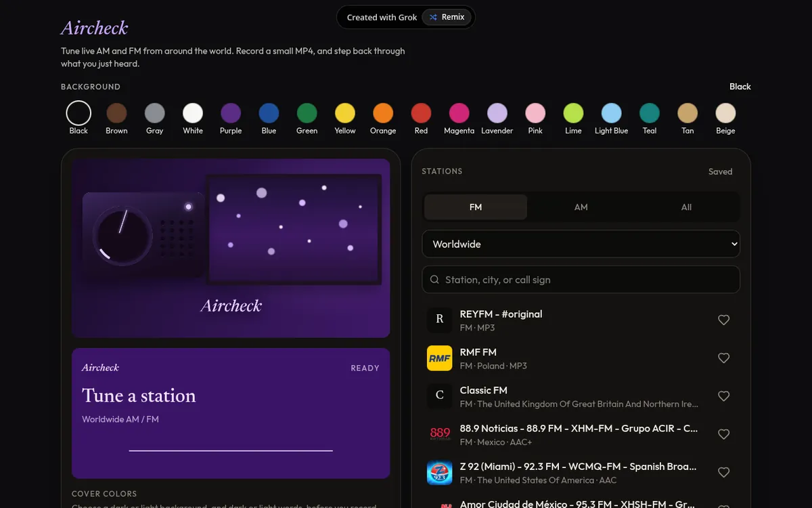Switch to the FM tab
The image size is (812, 508).
(x=476, y=207)
